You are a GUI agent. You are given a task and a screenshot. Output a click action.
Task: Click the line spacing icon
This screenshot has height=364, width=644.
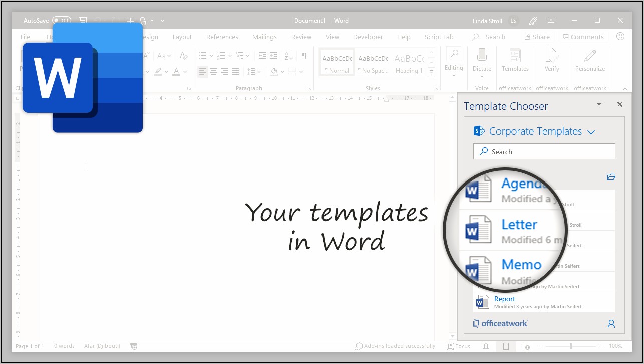[x=251, y=72]
